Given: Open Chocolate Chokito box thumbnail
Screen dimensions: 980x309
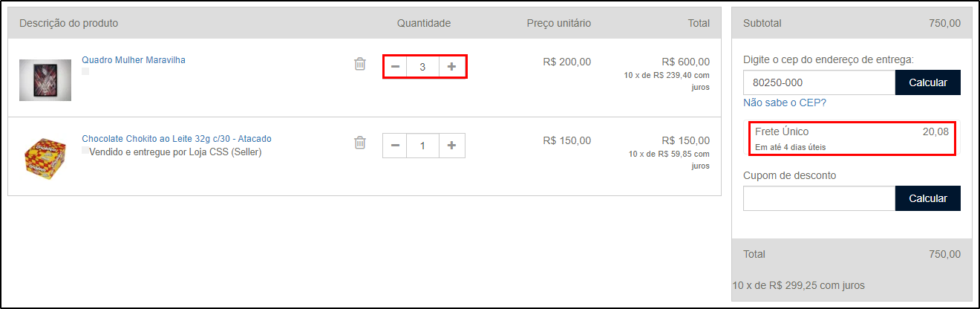Looking at the screenshot, I should coord(45,158).
